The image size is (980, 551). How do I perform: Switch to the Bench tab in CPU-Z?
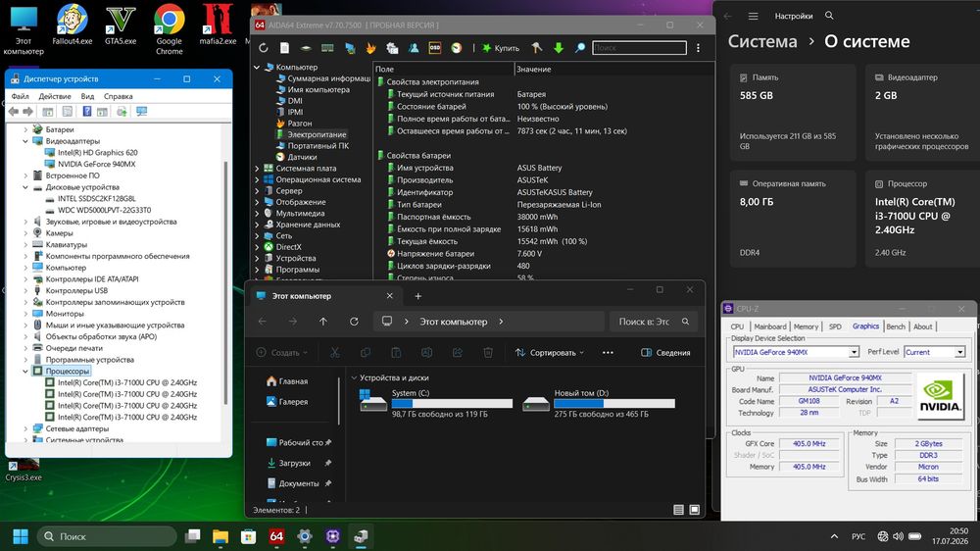click(x=895, y=326)
